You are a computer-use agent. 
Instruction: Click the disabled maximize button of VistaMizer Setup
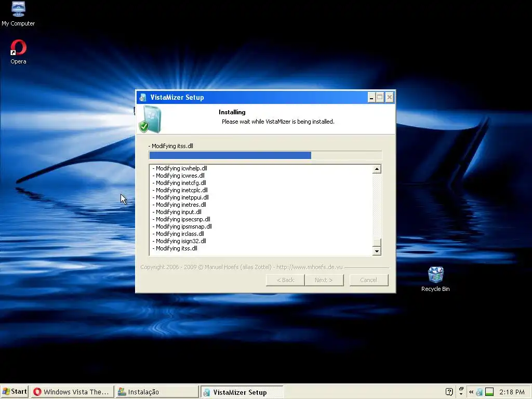click(x=380, y=98)
